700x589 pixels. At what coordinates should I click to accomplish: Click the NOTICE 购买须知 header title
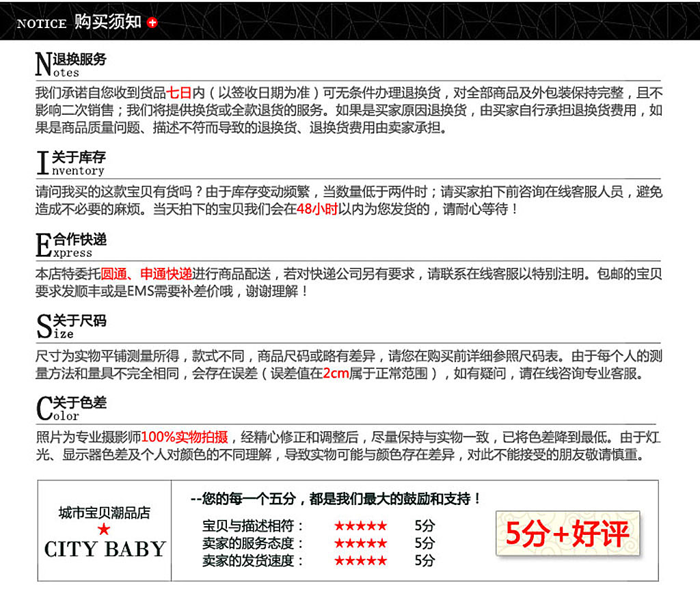[x=79, y=23]
